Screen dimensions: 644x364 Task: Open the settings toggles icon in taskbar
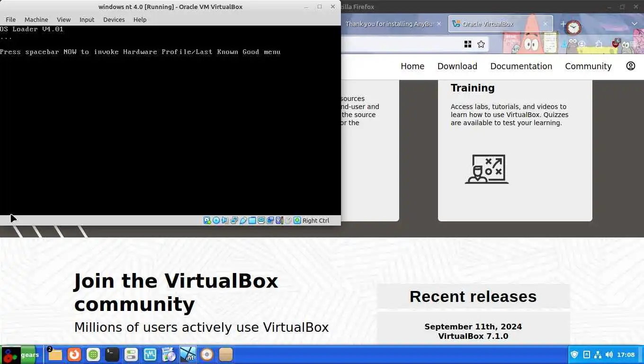tap(131, 355)
